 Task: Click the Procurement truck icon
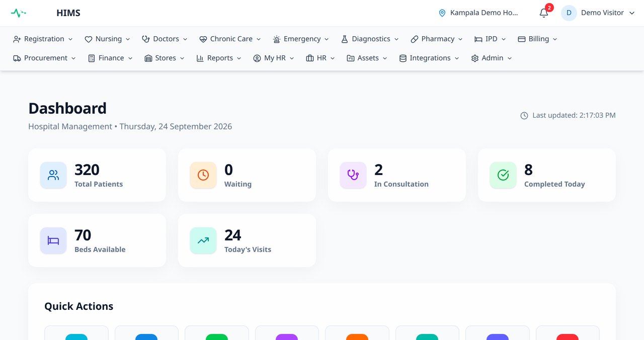click(17, 58)
